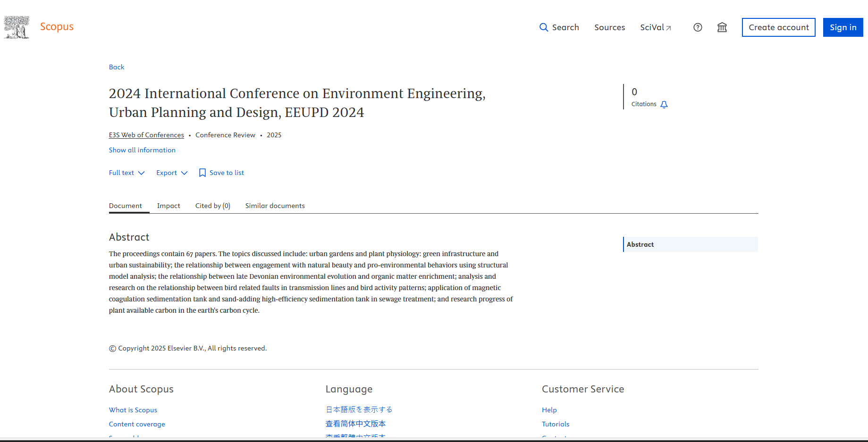This screenshot has height=442, width=868.
Task: Set citation alert bell icon
Action: (x=664, y=105)
